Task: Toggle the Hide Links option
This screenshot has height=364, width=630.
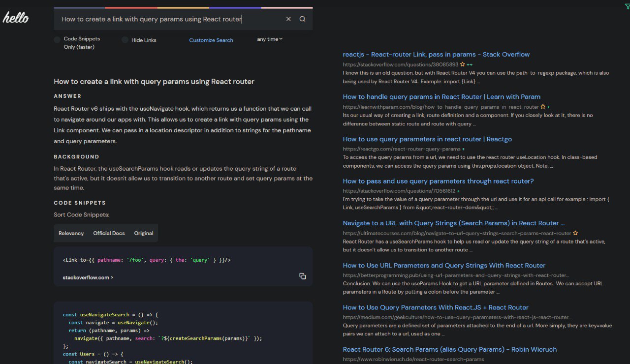Action: click(125, 40)
